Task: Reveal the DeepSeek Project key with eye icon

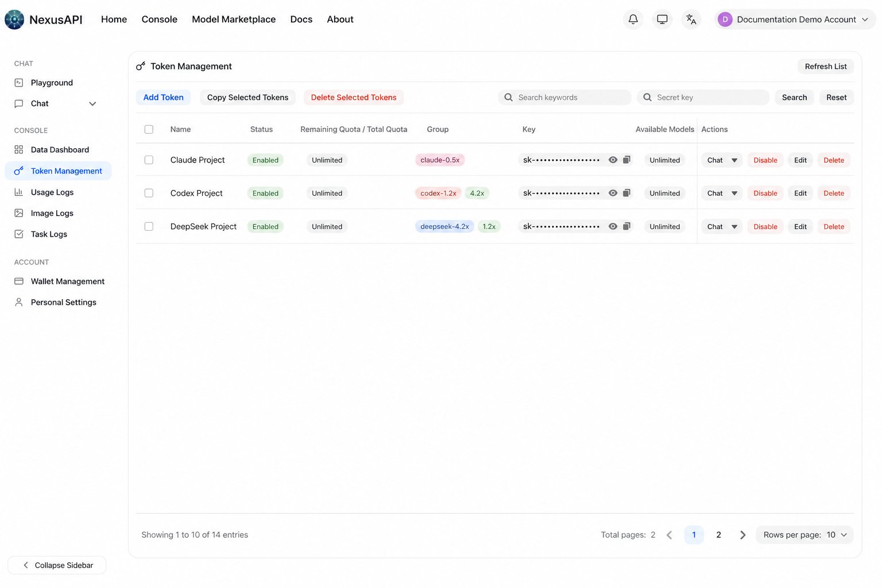Action: [x=613, y=227]
